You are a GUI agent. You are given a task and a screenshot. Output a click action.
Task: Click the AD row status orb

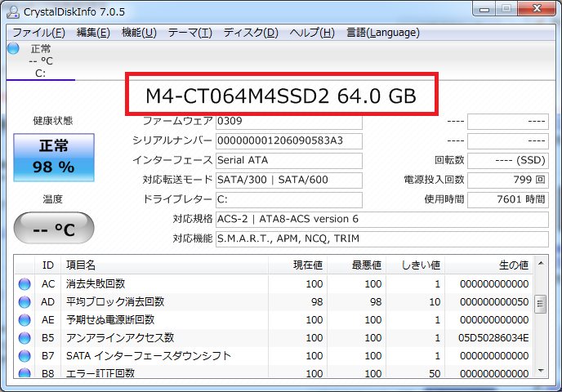25,301
